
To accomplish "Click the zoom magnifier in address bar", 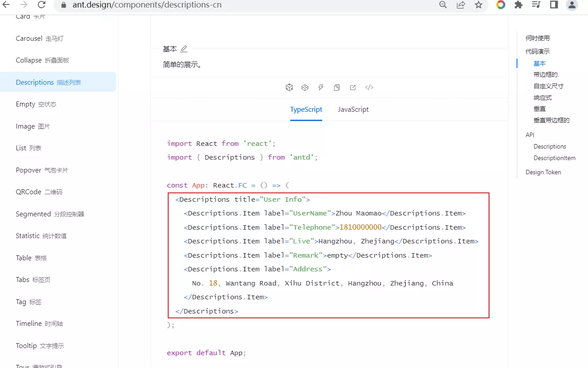I will point(443,5).
